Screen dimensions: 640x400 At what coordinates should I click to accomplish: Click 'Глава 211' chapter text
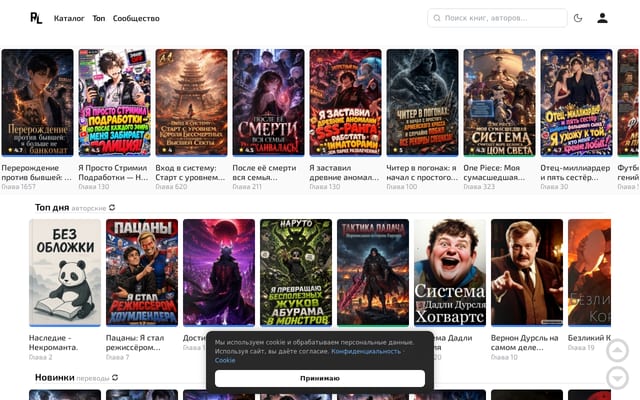pos(247,187)
